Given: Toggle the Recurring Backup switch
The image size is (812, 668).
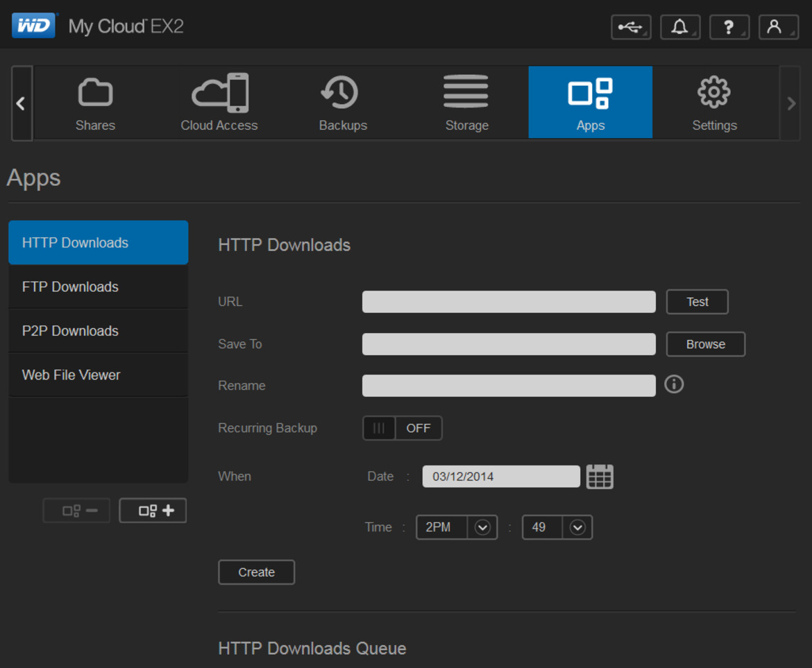Looking at the screenshot, I should 403,428.
